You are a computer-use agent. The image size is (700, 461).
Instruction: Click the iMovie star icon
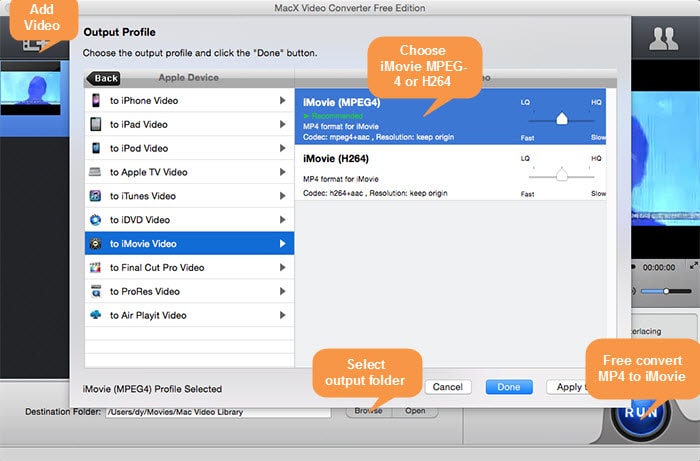[95, 244]
